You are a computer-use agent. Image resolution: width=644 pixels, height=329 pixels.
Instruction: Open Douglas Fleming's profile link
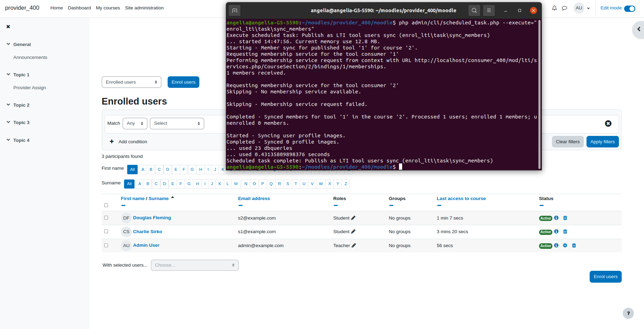coord(152,218)
